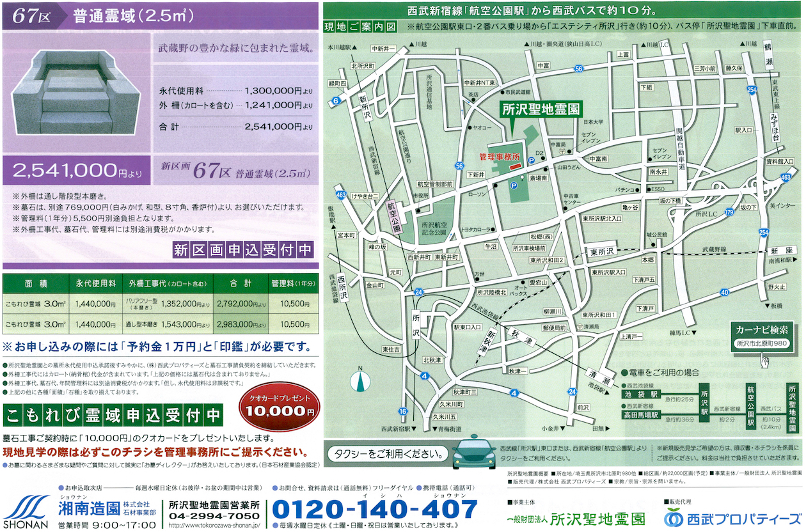The image size is (806, 532).
Task: Click the ESSO landmark on the map
Action: click(658, 189)
